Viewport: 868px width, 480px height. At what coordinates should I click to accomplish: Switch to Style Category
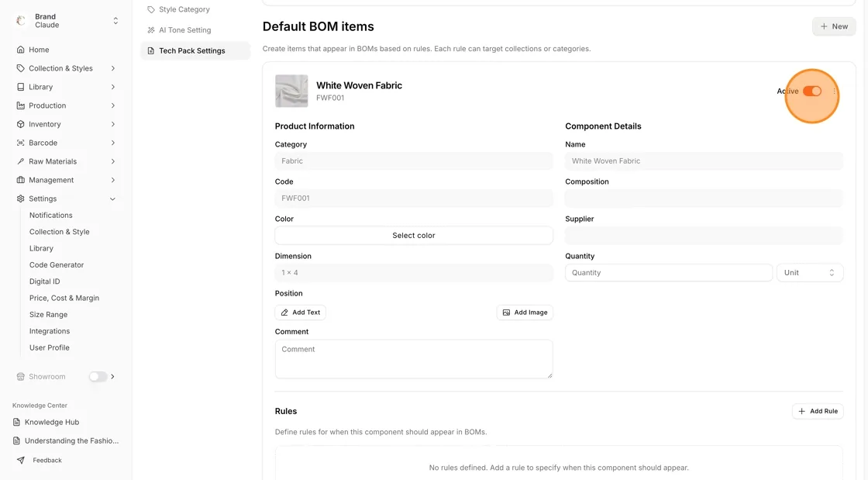point(184,9)
